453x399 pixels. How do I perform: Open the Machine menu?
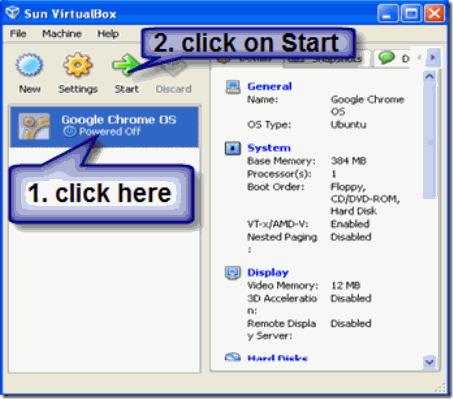click(x=62, y=34)
